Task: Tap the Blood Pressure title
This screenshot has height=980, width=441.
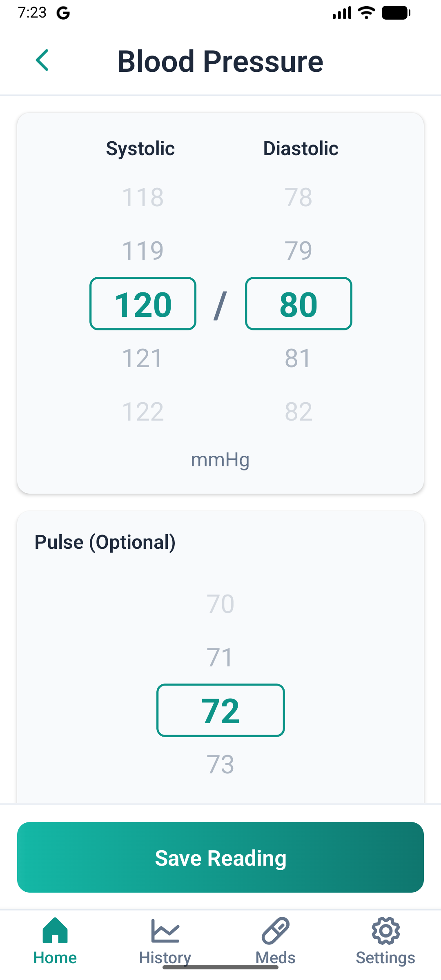Action: (220, 61)
